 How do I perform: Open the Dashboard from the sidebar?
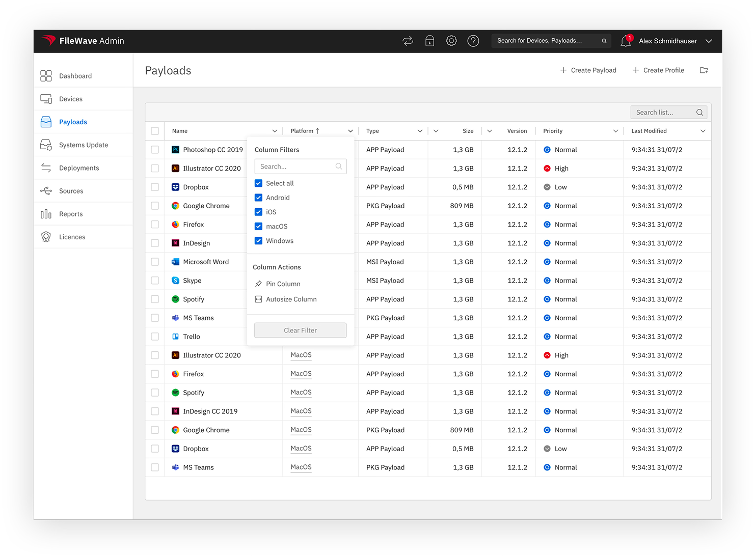[75, 75]
